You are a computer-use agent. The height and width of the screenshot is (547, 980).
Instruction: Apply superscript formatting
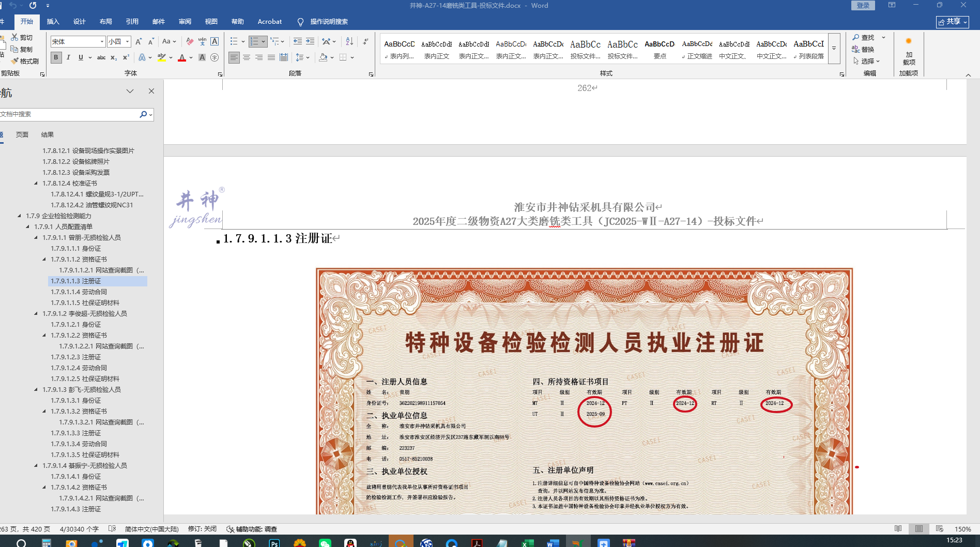(126, 57)
